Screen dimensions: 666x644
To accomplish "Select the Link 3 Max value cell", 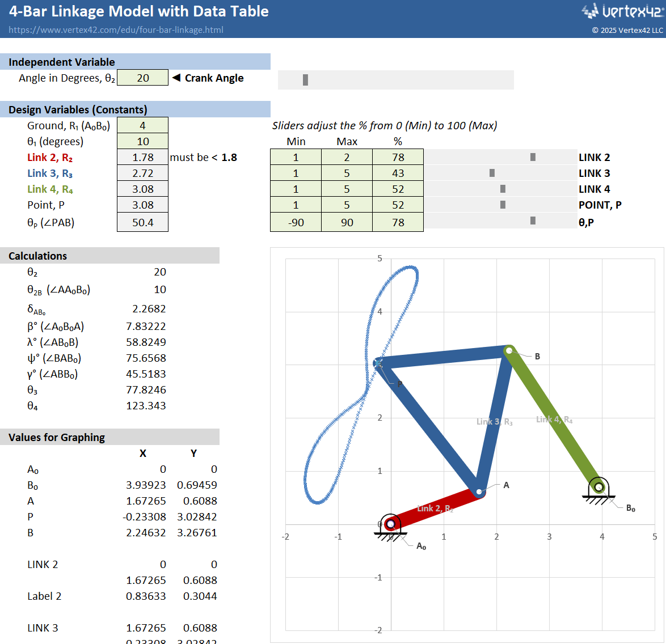I will pos(347,173).
